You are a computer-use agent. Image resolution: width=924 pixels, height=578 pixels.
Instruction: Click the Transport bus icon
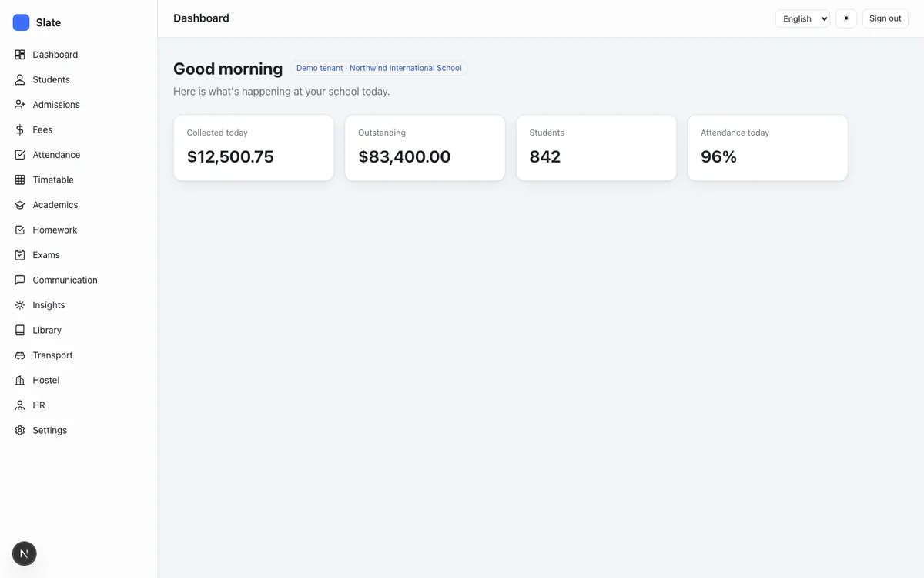(20, 355)
